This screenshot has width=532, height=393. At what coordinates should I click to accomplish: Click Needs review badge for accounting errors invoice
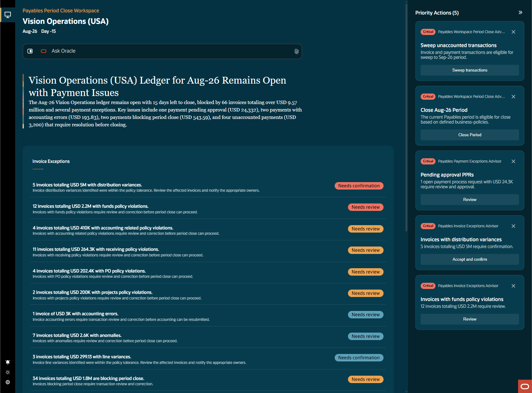point(366,315)
